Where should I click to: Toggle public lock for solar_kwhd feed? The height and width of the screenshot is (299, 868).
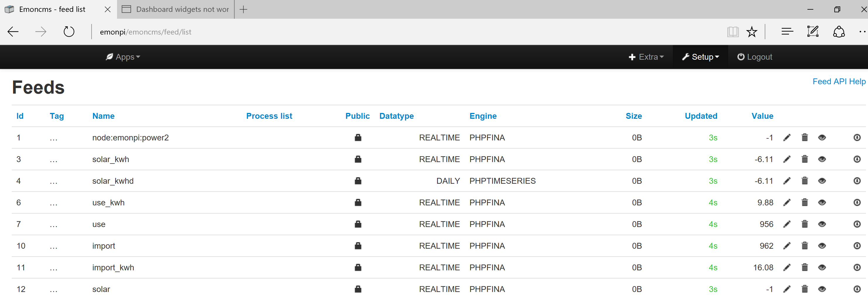tap(358, 181)
